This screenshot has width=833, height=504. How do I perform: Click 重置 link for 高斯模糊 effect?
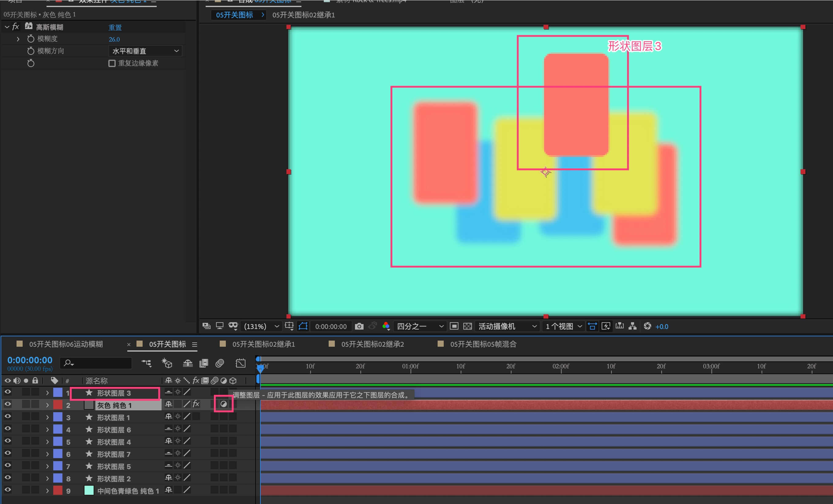tap(115, 27)
